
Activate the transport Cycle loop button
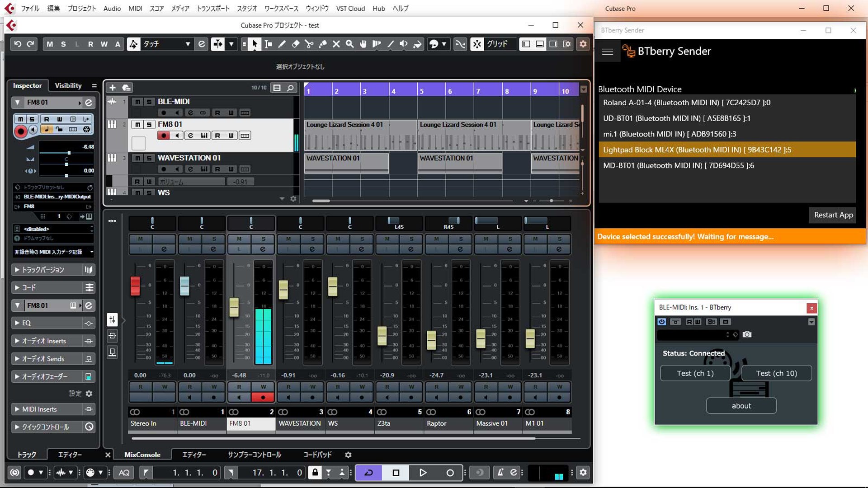(x=368, y=473)
